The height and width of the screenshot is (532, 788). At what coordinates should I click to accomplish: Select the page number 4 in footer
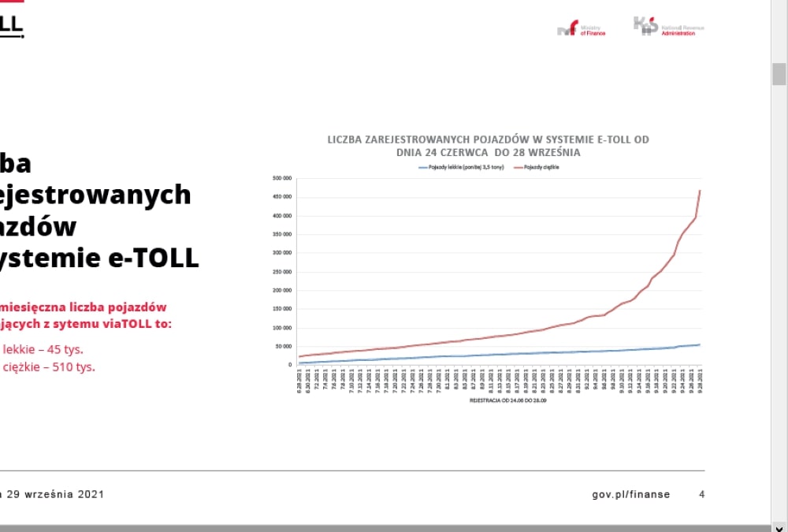click(701, 494)
